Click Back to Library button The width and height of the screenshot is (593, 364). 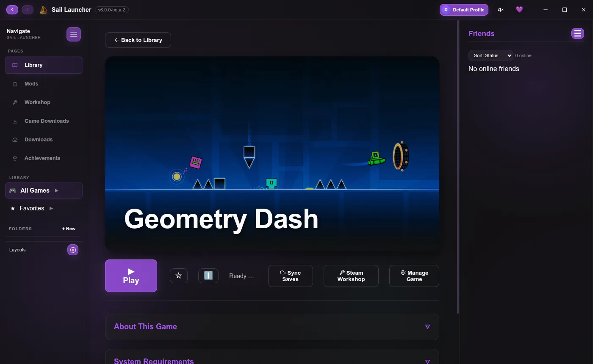138,40
